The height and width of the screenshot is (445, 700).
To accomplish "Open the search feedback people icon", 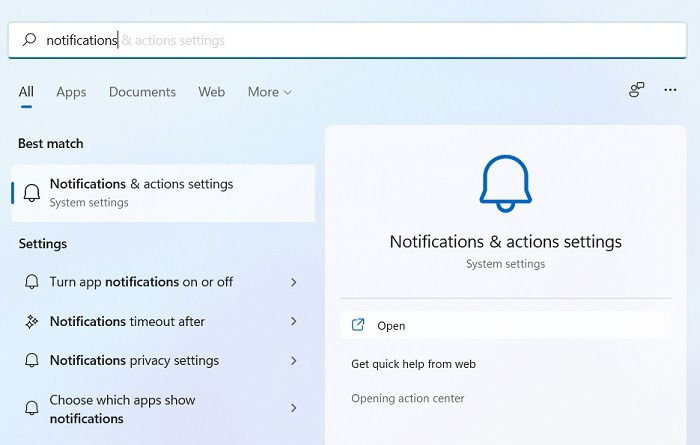I will pyautogui.click(x=636, y=90).
